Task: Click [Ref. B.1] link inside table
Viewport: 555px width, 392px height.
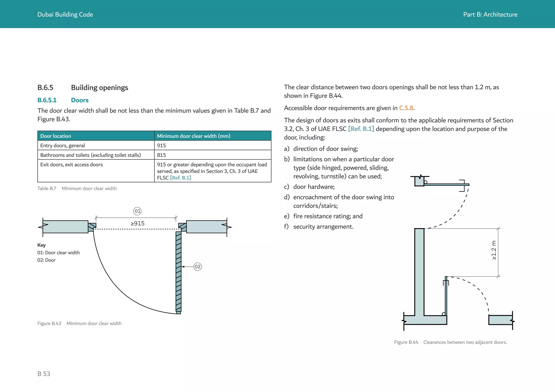Action: (180, 178)
